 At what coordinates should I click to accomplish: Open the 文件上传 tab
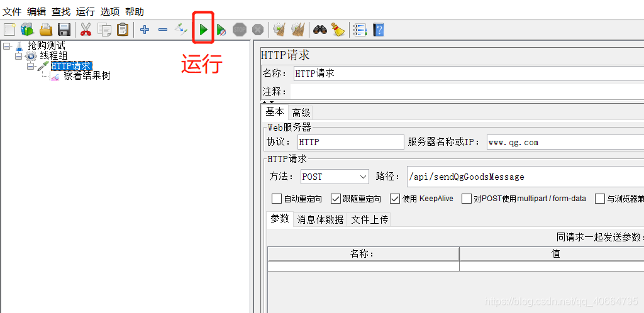[x=369, y=219]
